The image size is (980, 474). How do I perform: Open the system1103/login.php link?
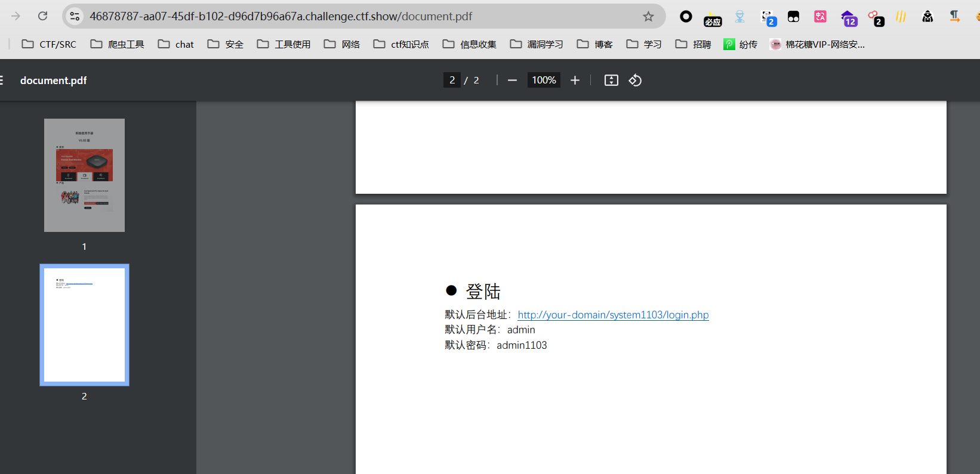tap(613, 315)
